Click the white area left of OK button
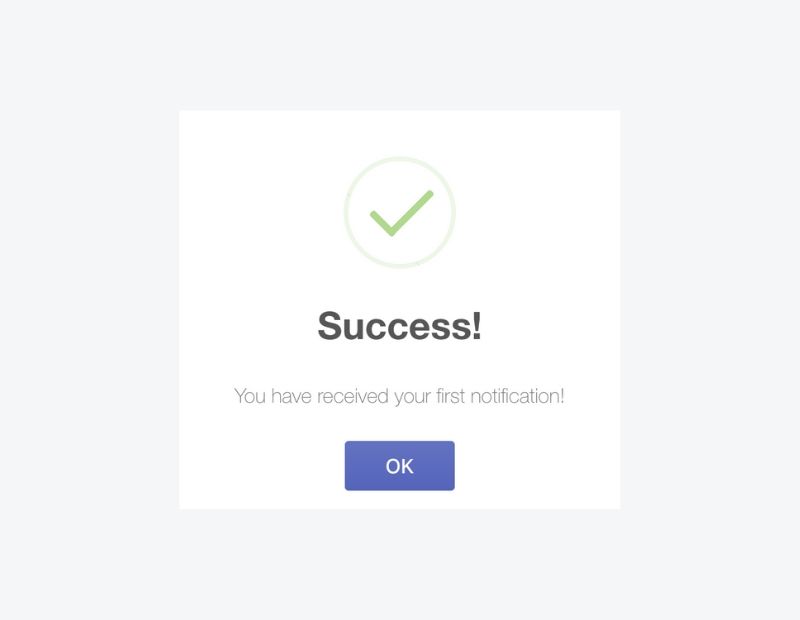800x620 pixels. (262, 465)
